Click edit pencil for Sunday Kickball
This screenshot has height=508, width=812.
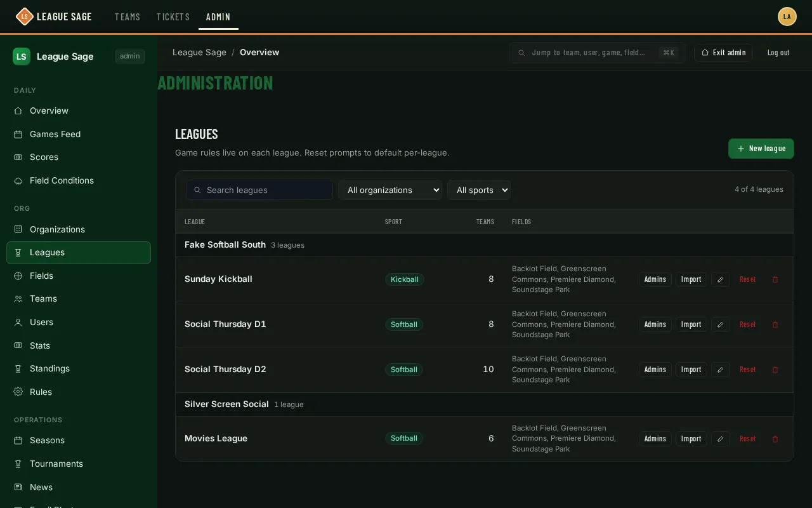[720, 279]
